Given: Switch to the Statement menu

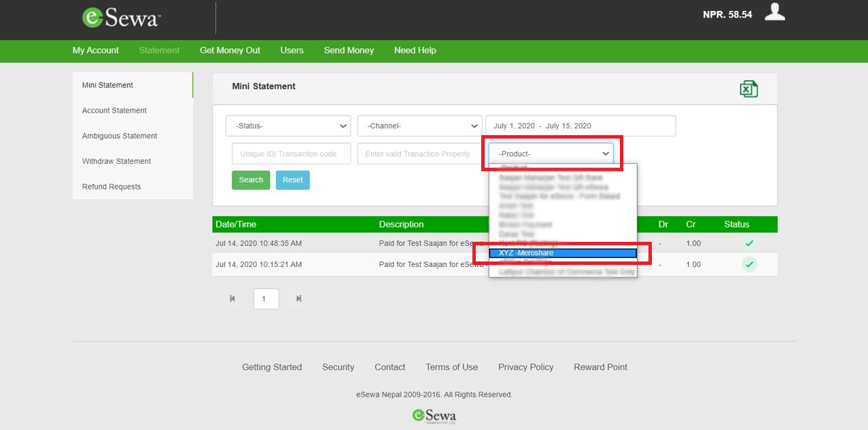Looking at the screenshot, I should point(158,50).
